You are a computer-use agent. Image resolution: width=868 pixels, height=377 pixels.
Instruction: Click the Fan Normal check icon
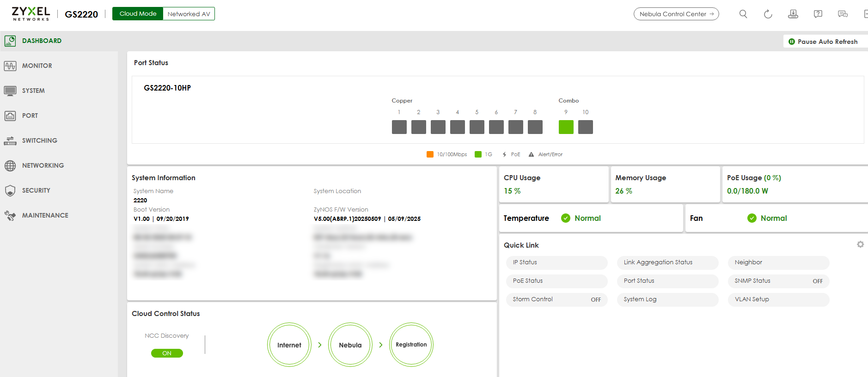click(x=752, y=218)
